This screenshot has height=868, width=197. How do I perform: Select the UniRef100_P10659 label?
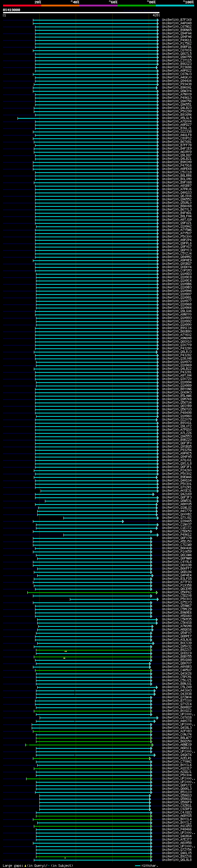click(176, 551)
